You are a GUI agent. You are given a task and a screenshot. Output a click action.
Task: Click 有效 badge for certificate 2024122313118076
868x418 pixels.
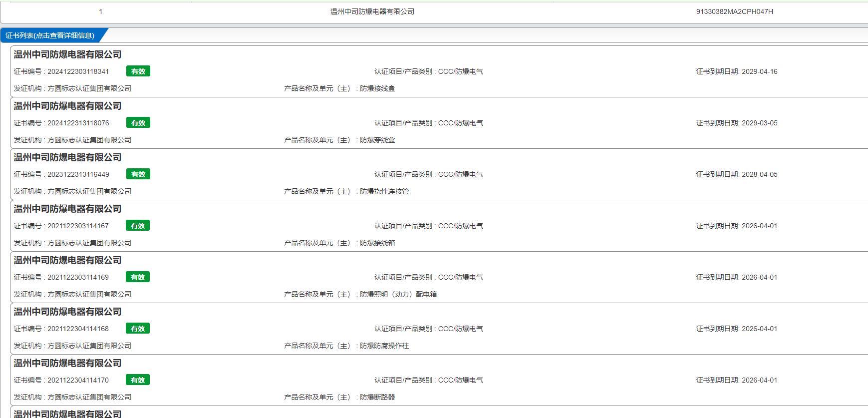(x=138, y=123)
